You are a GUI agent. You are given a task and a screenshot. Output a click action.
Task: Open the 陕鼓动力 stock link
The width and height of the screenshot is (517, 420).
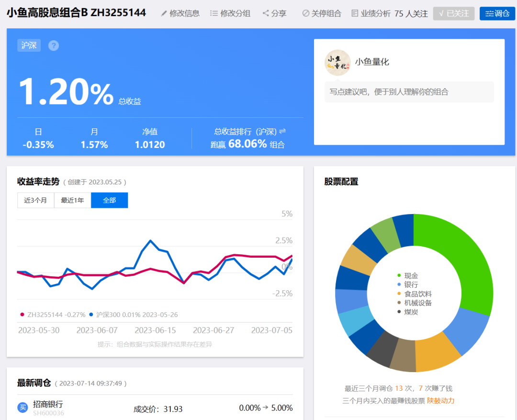pyautogui.click(x=440, y=400)
